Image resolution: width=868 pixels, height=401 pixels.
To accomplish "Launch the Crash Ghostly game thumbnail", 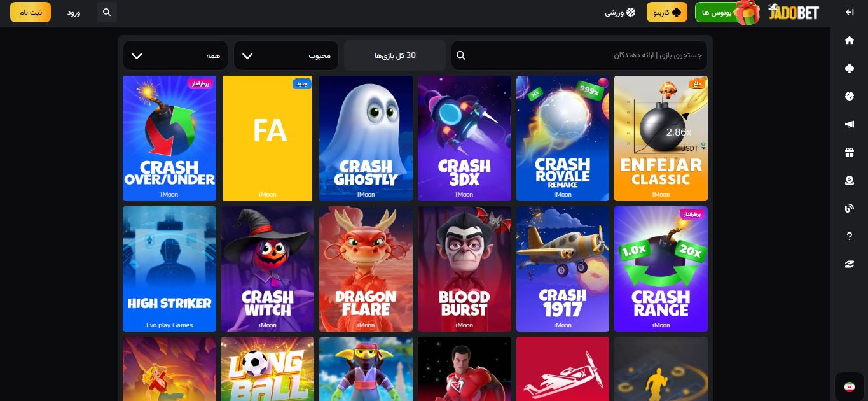I will click(x=366, y=138).
